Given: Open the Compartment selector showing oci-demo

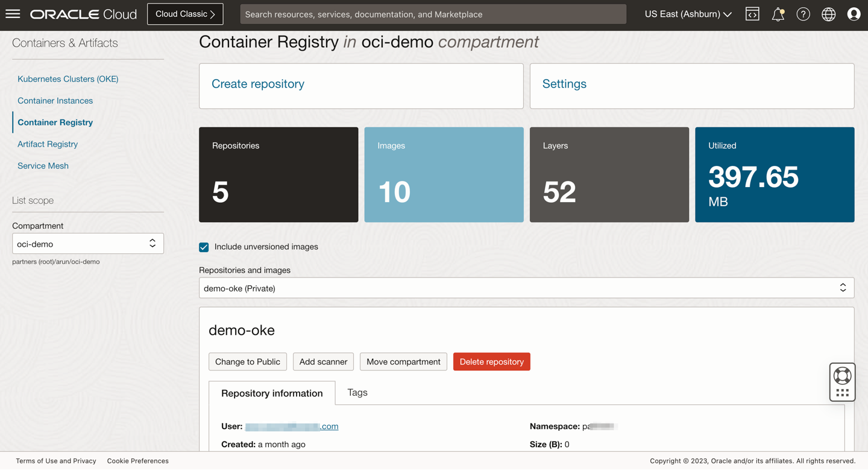Looking at the screenshot, I should pos(87,243).
